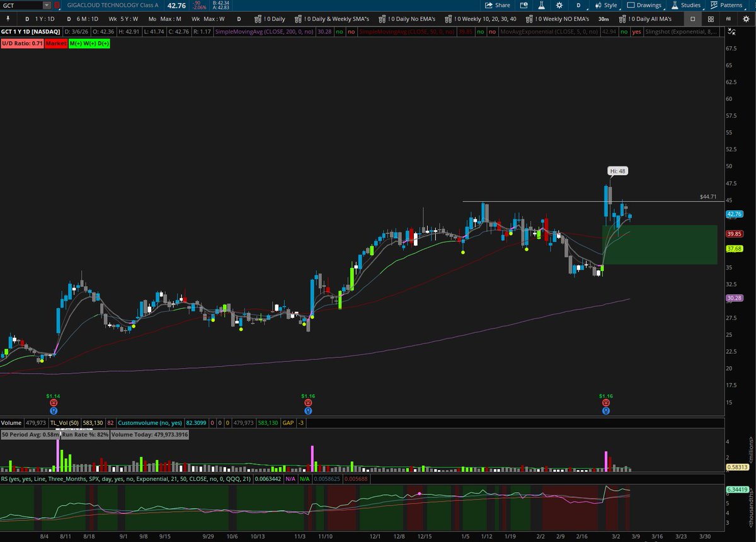The image size is (756, 542).
Task: Click the MovAvgExponential (CLOSE, 5, 0, no) label
Action: pos(550,31)
